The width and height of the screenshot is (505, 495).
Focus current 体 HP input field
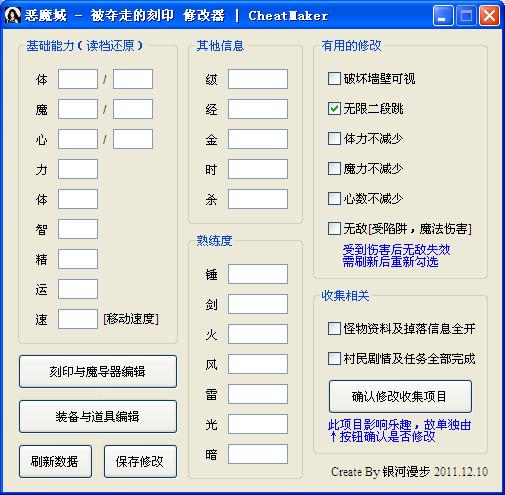click(x=78, y=79)
